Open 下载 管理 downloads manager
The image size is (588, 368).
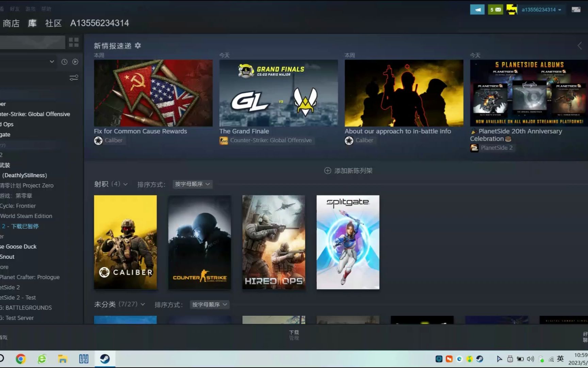(294, 335)
